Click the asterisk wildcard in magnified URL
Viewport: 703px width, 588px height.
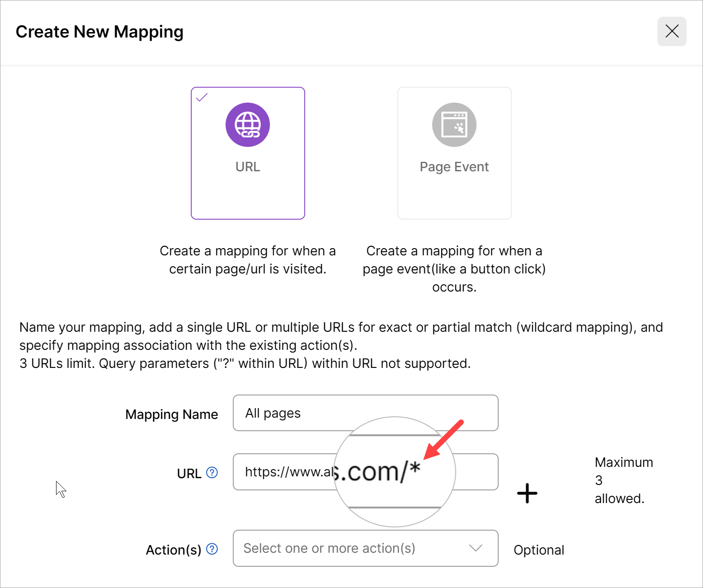(x=415, y=468)
